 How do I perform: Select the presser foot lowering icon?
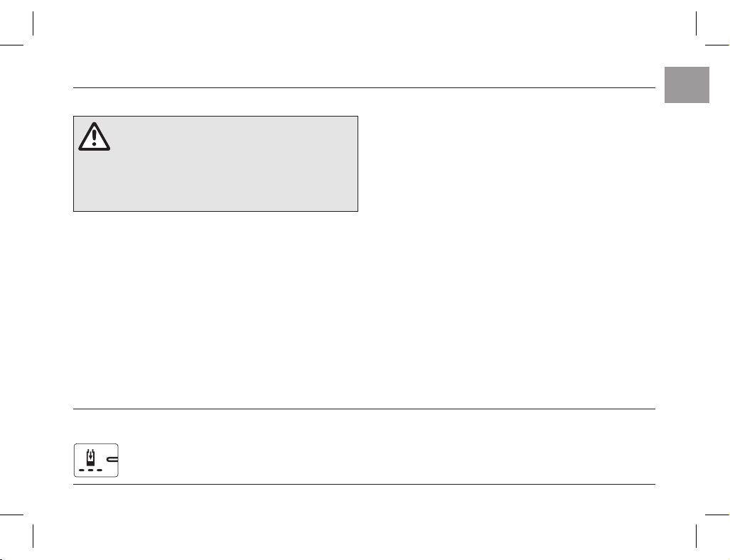click(x=96, y=461)
